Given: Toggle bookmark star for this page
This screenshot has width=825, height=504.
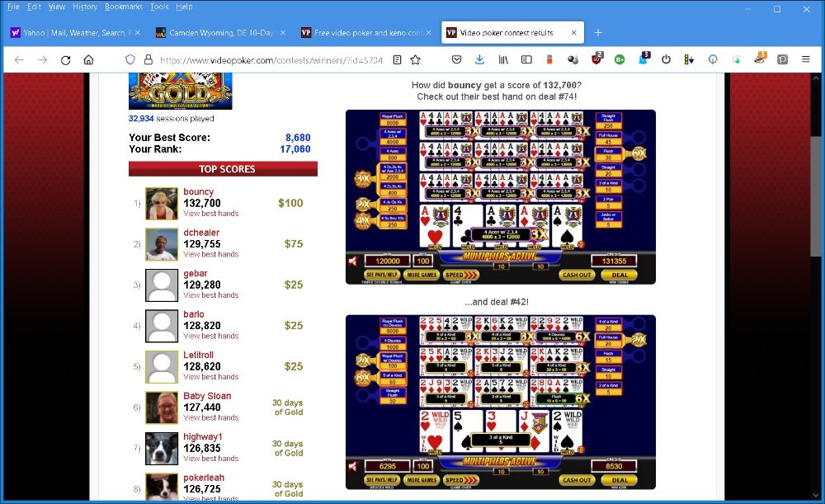Looking at the screenshot, I should [x=416, y=60].
